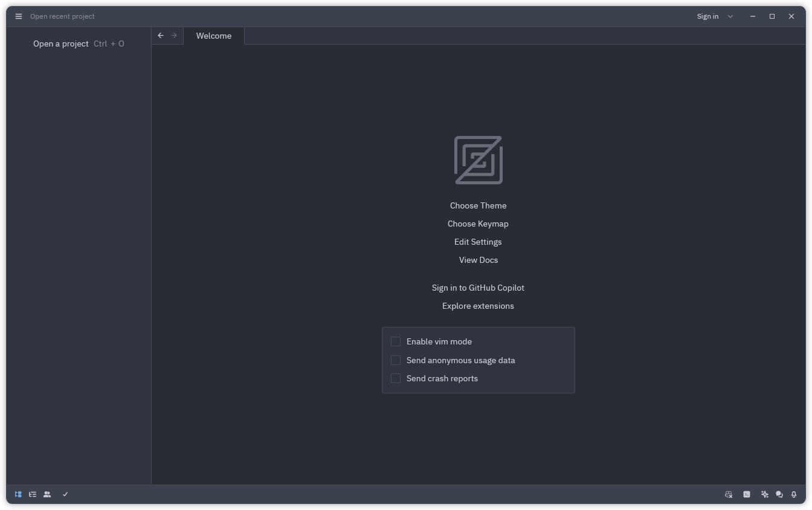Screen dimensions: 812x510
Task: Open the Collaboration Panel
Action: coord(47,494)
